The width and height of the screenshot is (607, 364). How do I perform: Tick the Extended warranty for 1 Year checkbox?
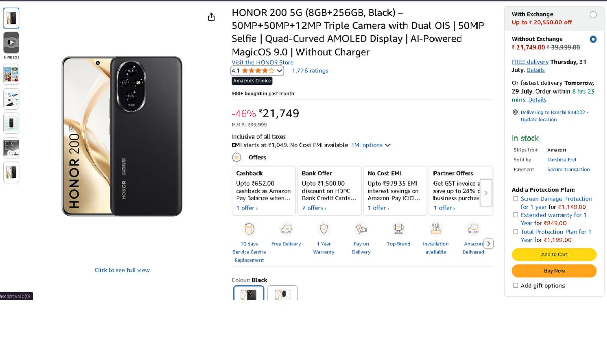515,215
